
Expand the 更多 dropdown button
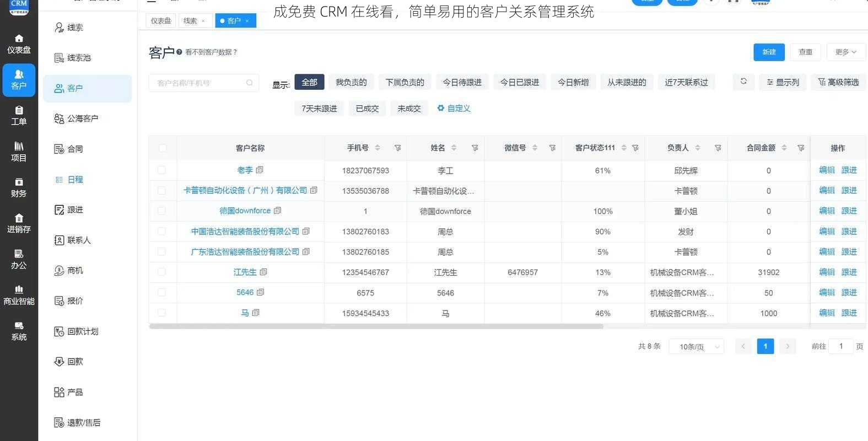(x=846, y=52)
